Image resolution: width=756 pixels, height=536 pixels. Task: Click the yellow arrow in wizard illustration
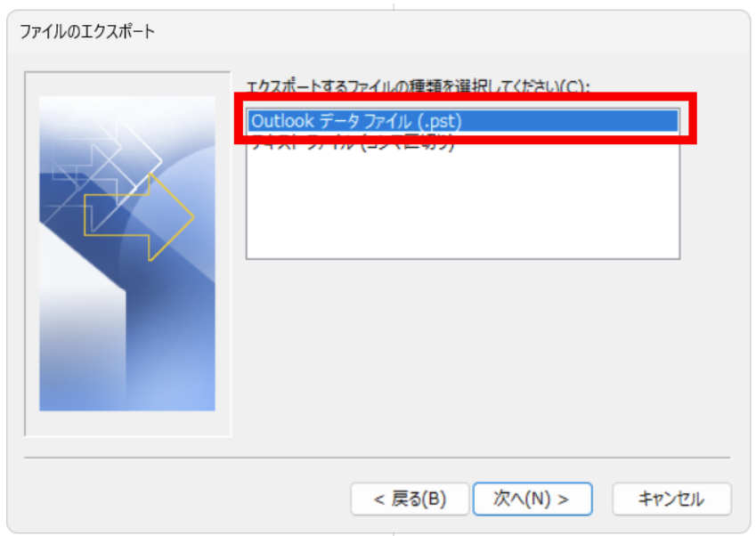click(140, 217)
